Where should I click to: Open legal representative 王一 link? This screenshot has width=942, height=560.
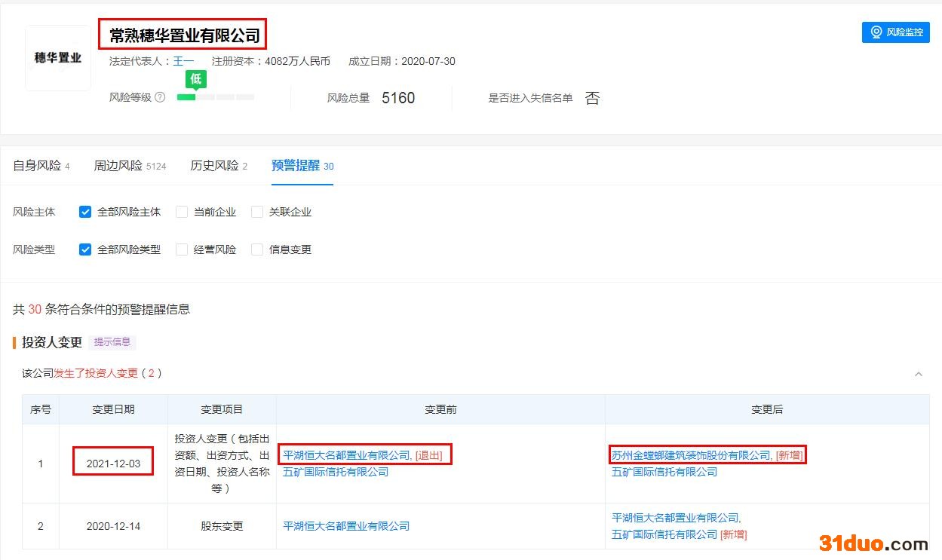(x=183, y=61)
